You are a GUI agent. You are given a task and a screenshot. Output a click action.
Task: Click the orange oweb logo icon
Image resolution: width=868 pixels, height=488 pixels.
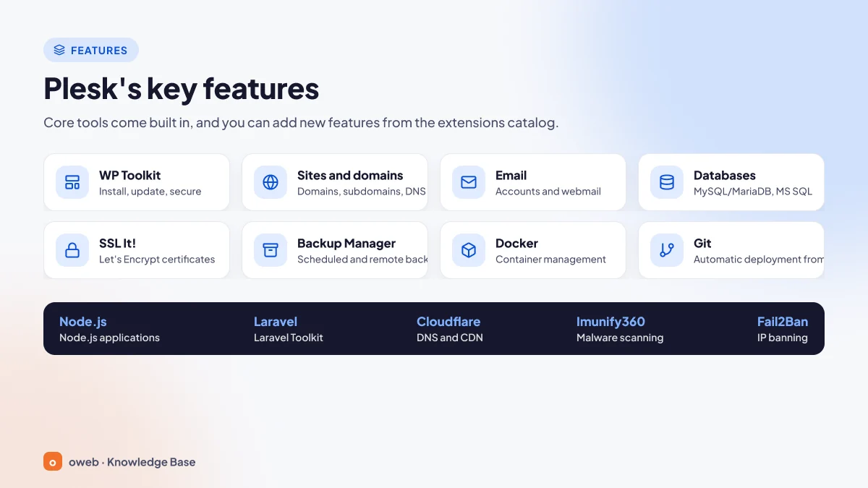point(53,461)
